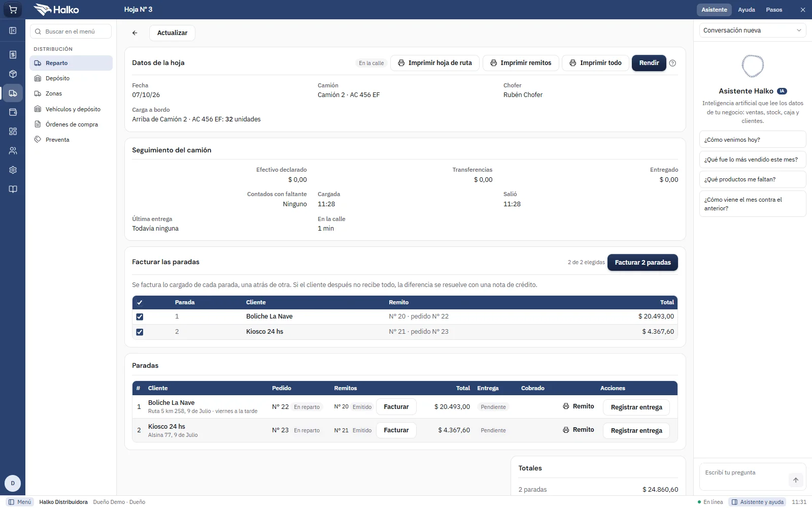812x508 pixels.
Task: Switch to the Asistente tab
Action: (x=714, y=10)
